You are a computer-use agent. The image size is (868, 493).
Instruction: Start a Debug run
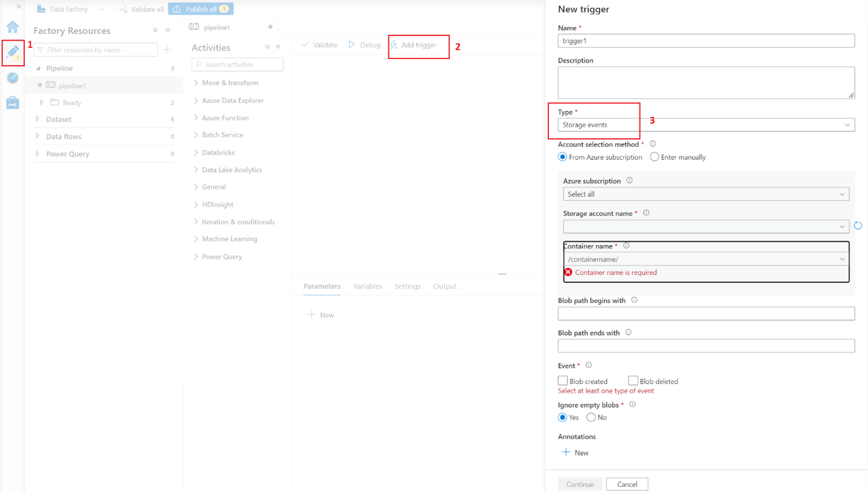(x=364, y=45)
